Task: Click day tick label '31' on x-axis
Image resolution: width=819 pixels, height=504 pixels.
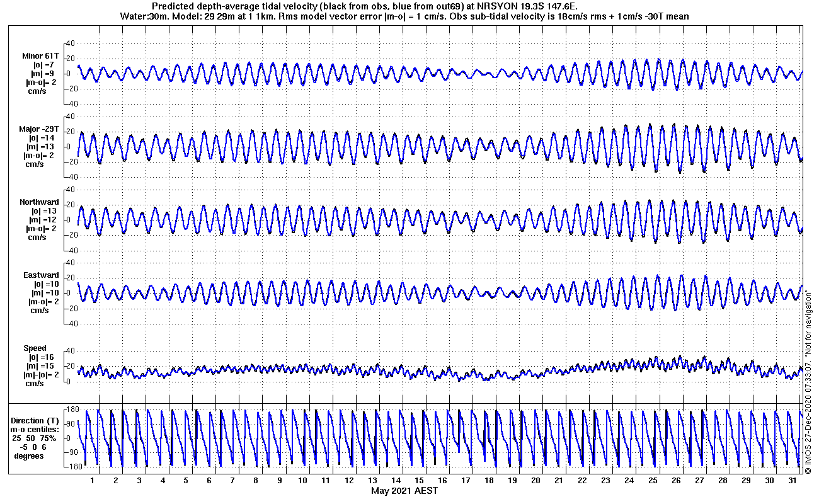Action: [792, 481]
